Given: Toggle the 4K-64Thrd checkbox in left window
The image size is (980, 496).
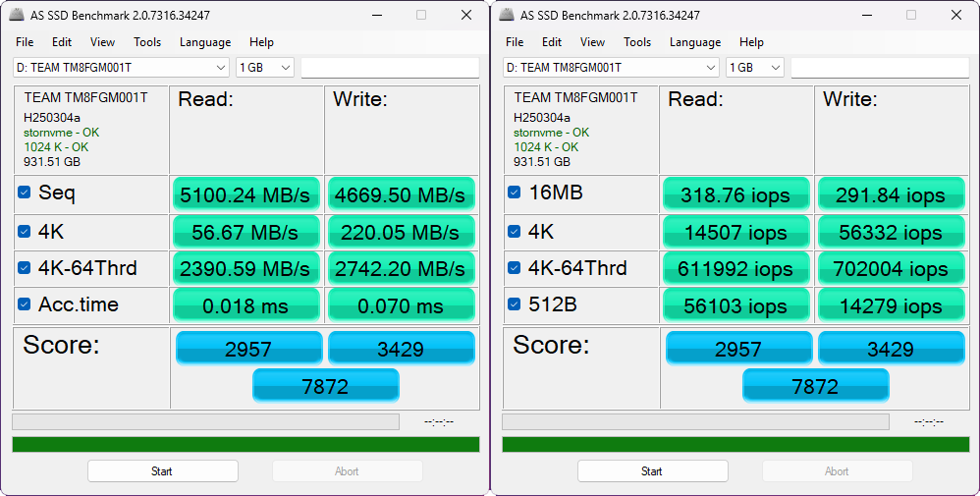Looking at the screenshot, I should point(25,268).
